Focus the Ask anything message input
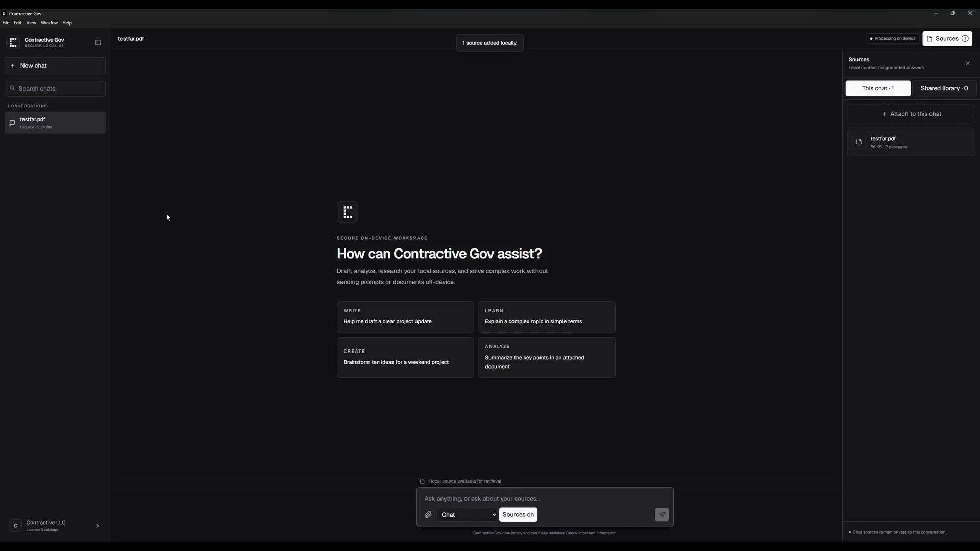The height and width of the screenshot is (551, 980). (545, 499)
